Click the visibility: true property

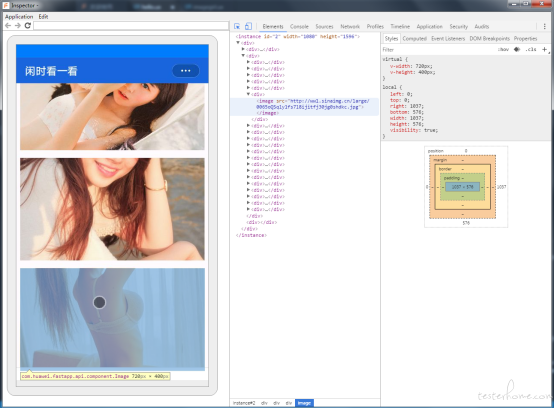414,130
